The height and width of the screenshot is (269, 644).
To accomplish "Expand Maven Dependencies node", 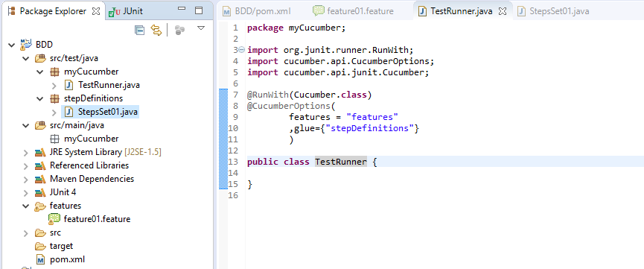I will pos(26,180).
